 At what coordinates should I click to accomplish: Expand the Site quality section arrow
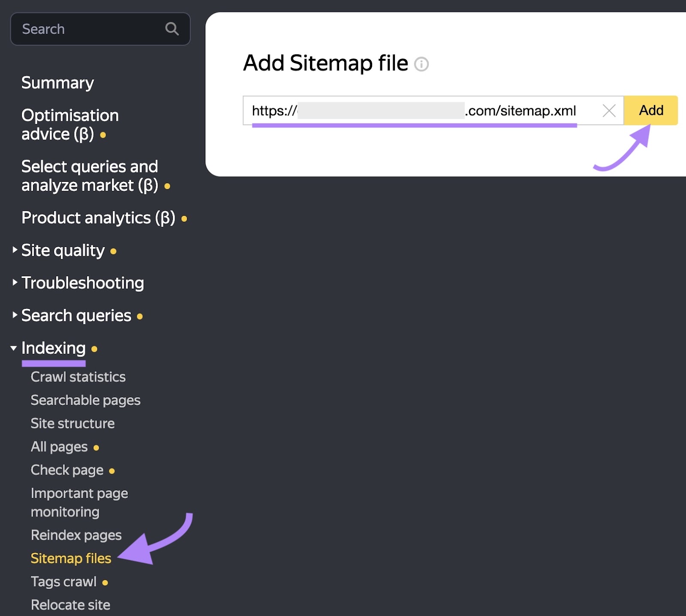pos(15,250)
